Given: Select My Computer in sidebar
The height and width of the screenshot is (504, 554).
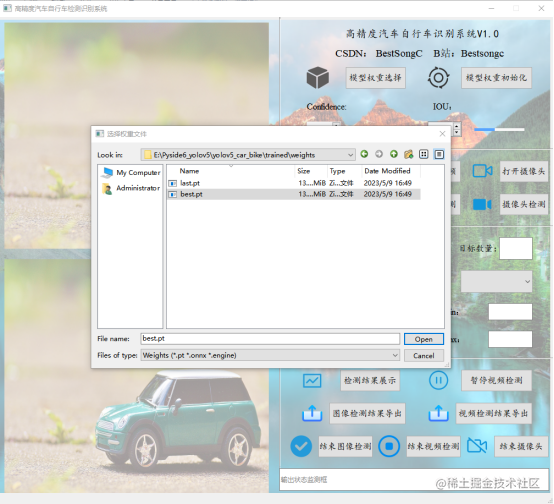Looking at the screenshot, I should (131, 172).
